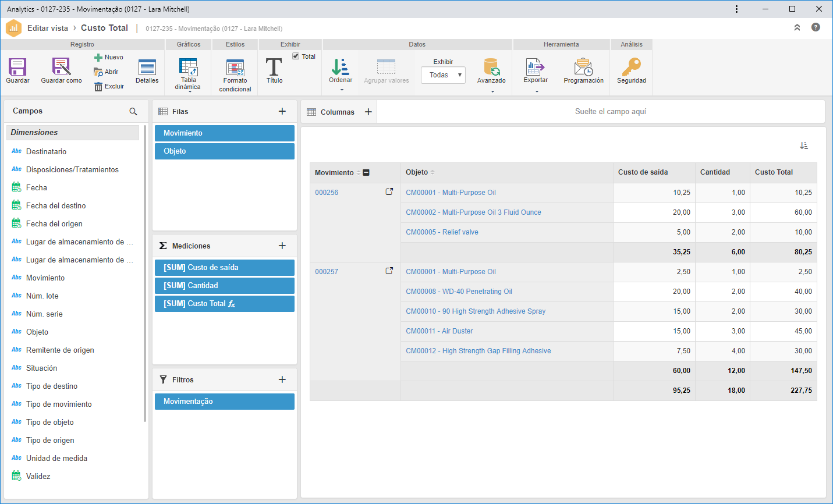Add a field to Filas

(282, 111)
